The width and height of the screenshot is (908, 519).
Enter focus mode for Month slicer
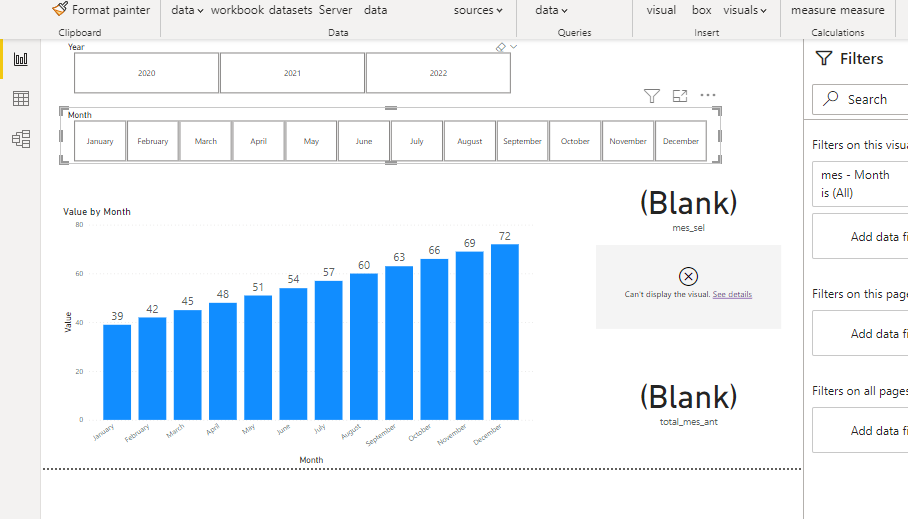click(x=680, y=96)
